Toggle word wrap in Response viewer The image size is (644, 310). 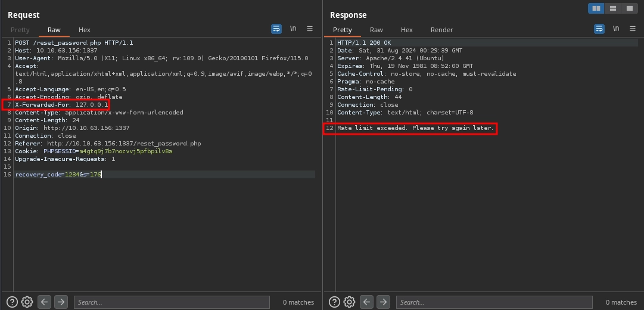[x=599, y=29]
